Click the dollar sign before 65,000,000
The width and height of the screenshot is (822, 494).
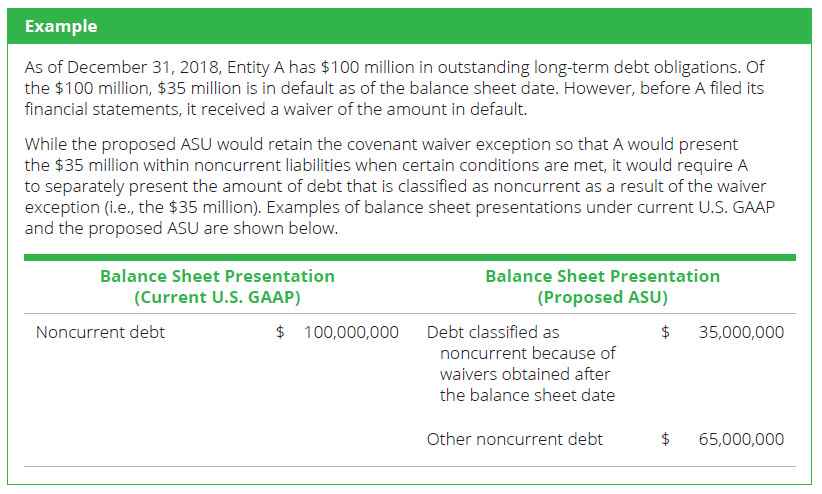point(665,439)
